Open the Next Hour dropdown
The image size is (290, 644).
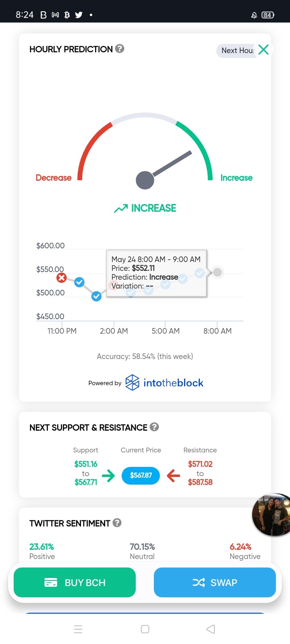coord(238,51)
